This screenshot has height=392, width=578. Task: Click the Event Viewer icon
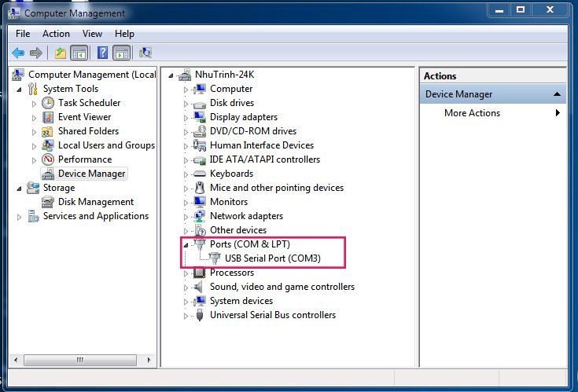pos(48,117)
